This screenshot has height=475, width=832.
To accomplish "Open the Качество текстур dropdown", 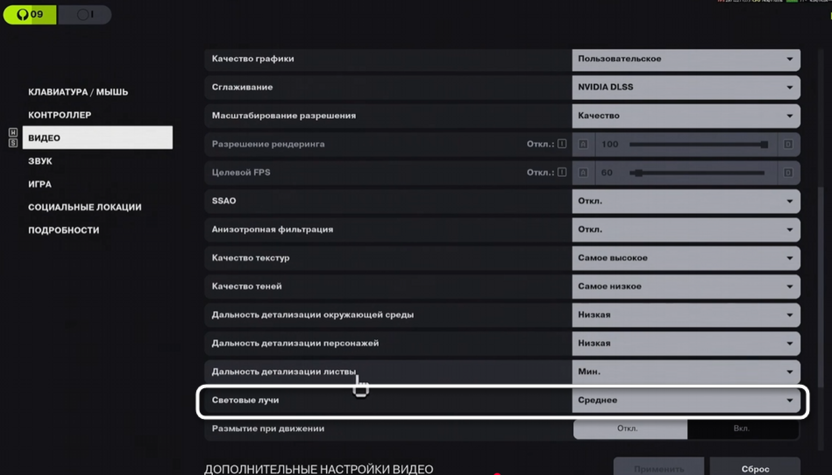I will coord(686,258).
